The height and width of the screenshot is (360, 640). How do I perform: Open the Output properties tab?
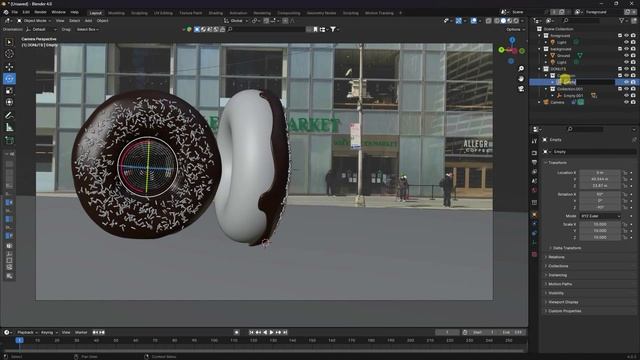click(x=534, y=162)
